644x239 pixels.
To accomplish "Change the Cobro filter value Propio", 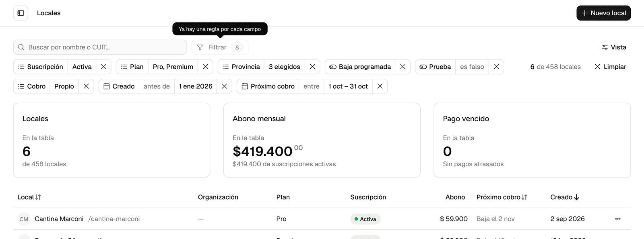I will point(64,86).
